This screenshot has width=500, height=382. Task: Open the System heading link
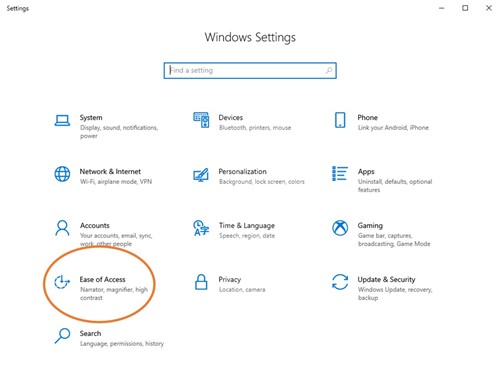tap(91, 117)
